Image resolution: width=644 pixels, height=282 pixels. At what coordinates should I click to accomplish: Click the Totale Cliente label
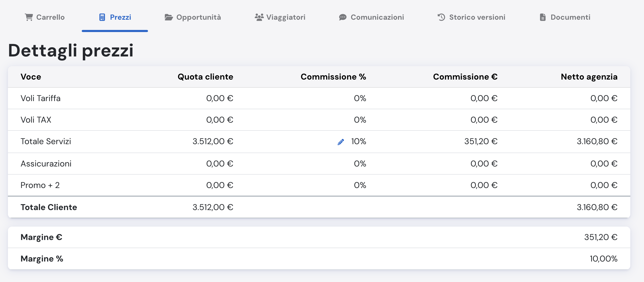49,207
